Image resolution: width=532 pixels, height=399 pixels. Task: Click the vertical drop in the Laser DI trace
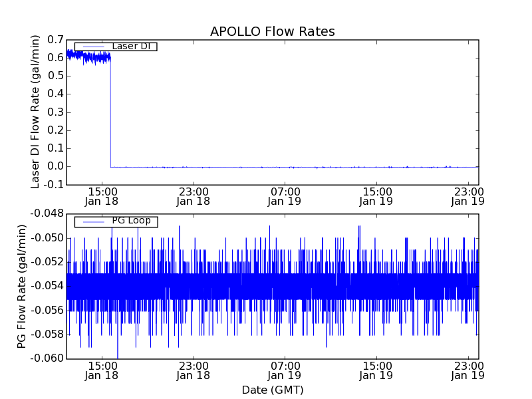pyautogui.click(x=110, y=114)
